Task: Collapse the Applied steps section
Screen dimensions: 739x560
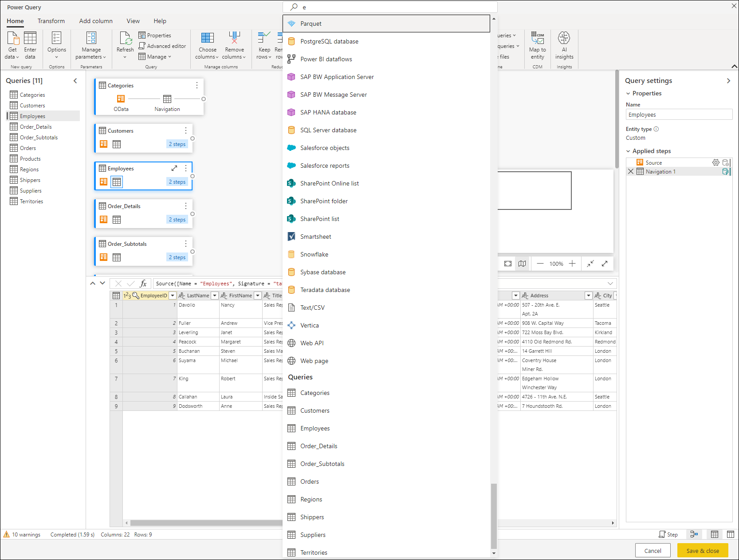Action: (628, 151)
